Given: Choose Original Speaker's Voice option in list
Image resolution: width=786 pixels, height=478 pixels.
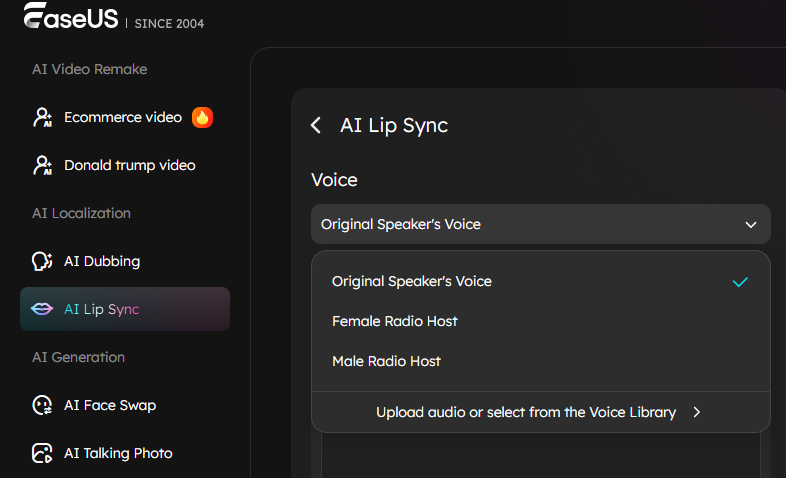Looking at the screenshot, I should click(541, 282).
